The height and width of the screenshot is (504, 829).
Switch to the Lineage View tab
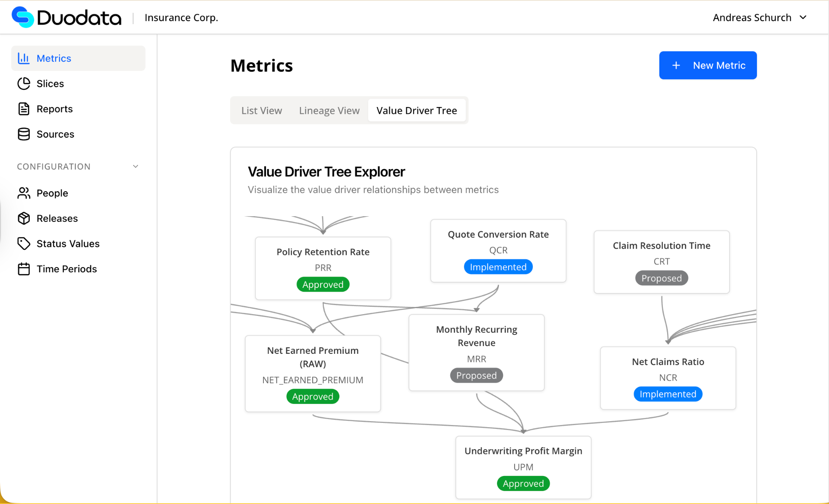click(x=329, y=110)
